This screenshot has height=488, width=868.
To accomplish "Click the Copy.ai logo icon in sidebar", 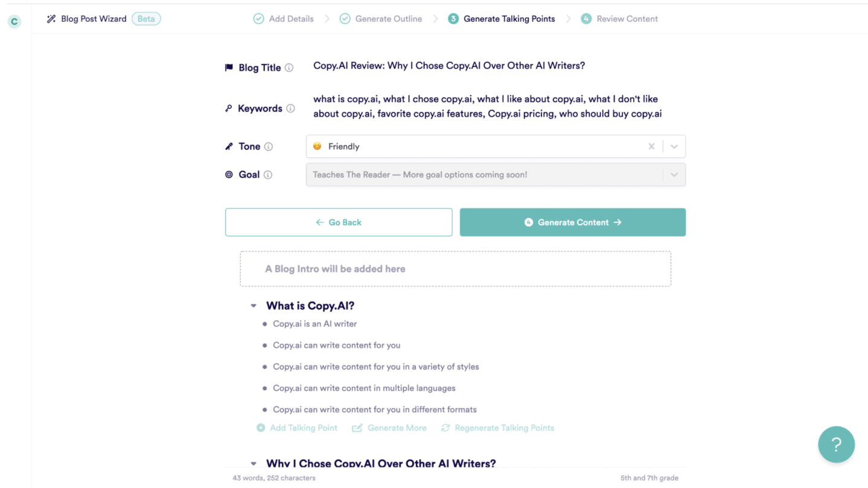I will coord(14,22).
